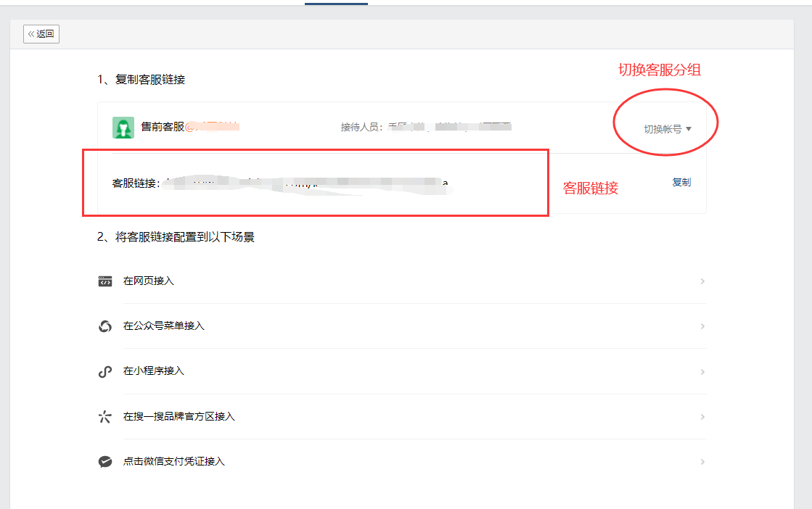Viewport: 812px width, 509px height.
Task: Click the official account menu icon
Action: click(105, 326)
